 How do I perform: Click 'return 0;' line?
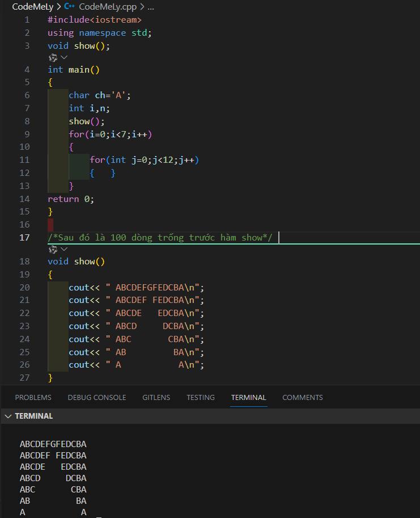(x=71, y=199)
